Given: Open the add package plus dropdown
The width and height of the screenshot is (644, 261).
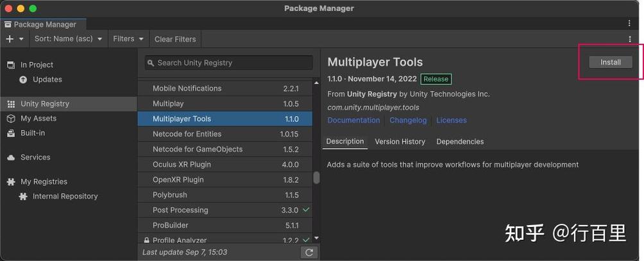Looking at the screenshot, I should coord(15,39).
